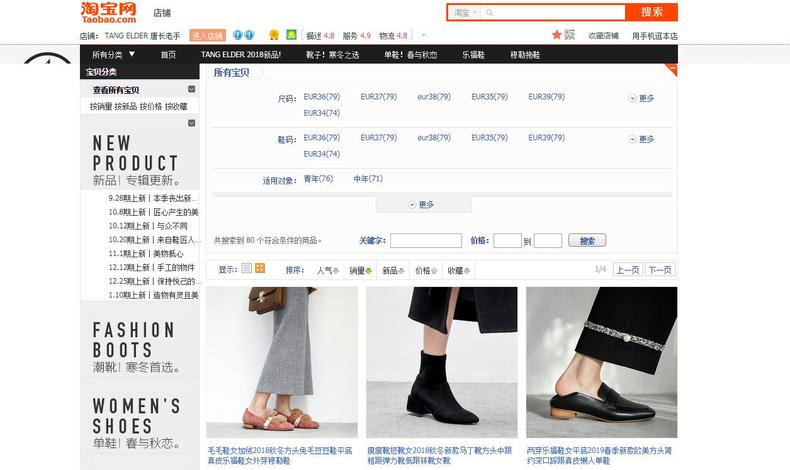The height and width of the screenshot is (470, 790).
Task: Click the gold medal seller badge icon
Action: coord(274,35)
